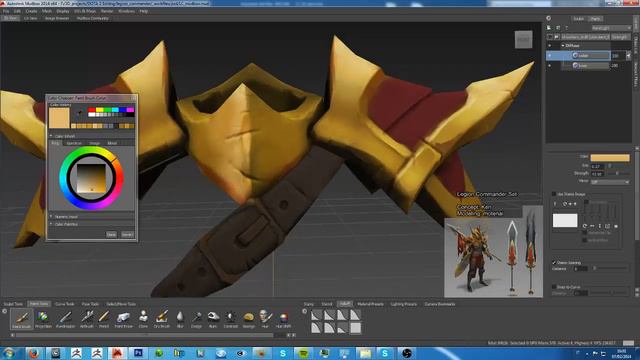
Task: Open Firefox from the taskbar
Action: pos(34,353)
